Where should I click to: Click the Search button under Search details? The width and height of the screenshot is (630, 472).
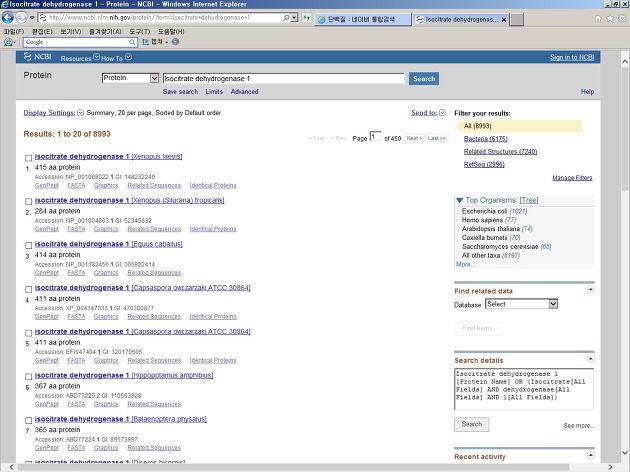coord(471,424)
